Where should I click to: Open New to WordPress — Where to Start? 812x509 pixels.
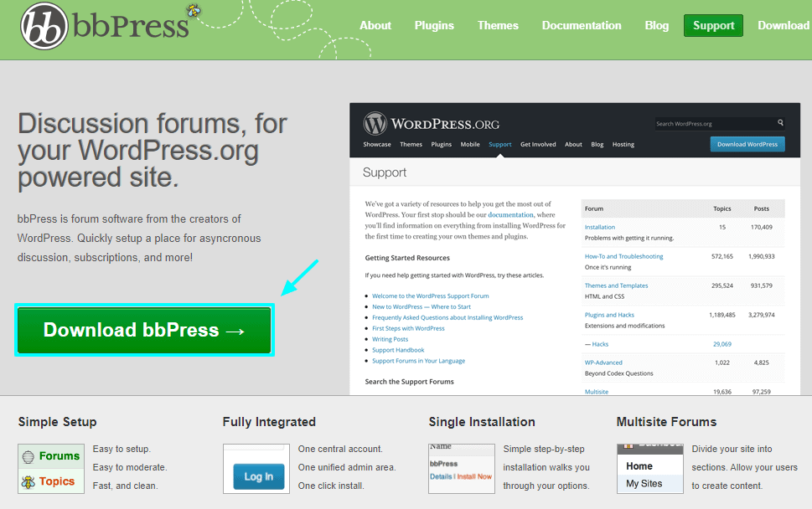pyautogui.click(x=422, y=306)
